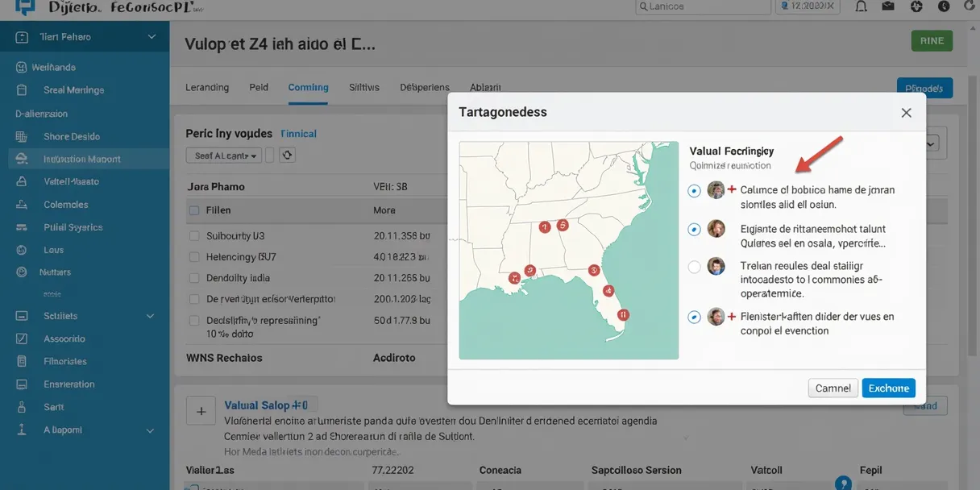Switch to the Coming tab
The image size is (980, 490).
[308, 87]
